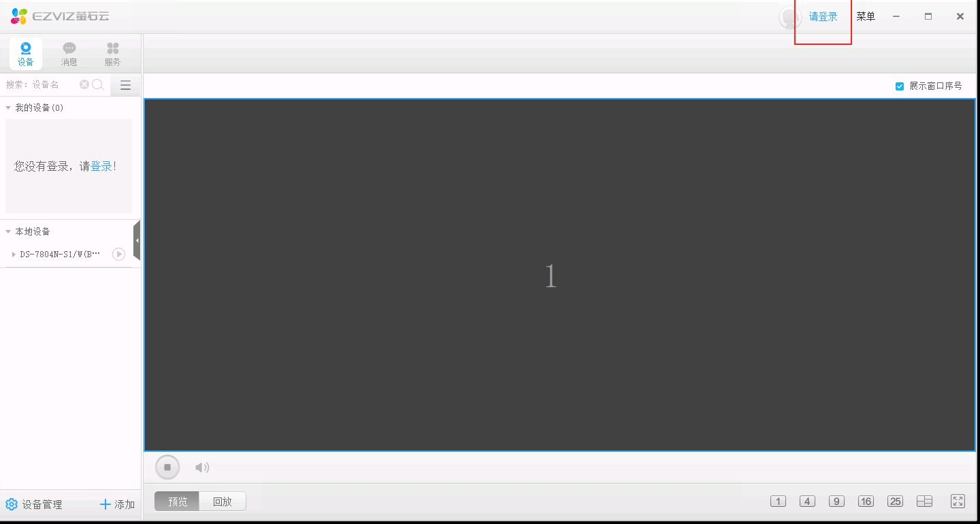
Task: Switch to 4-window layout
Action: tap(807, 502)
